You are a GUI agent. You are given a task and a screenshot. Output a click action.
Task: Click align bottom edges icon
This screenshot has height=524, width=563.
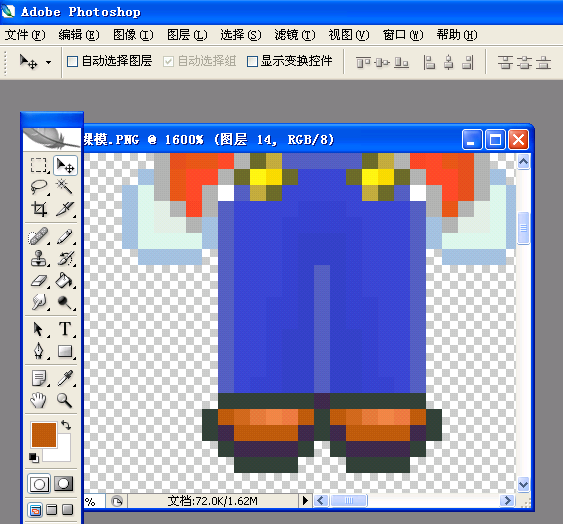click(x=401, y=62)
